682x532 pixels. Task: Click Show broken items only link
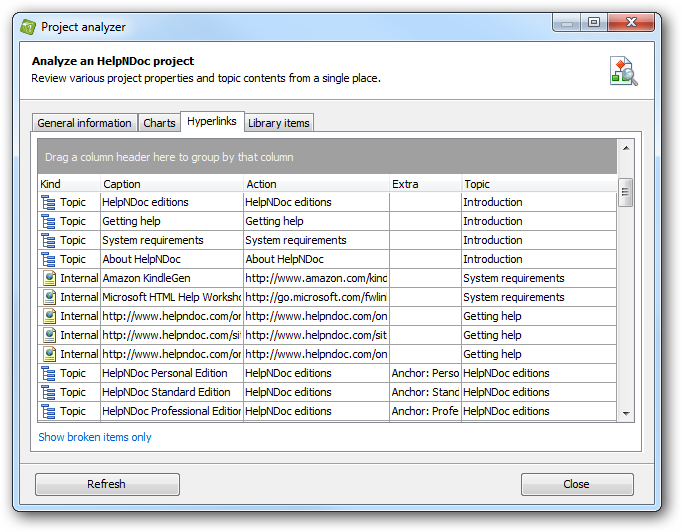tap(95, 437)
